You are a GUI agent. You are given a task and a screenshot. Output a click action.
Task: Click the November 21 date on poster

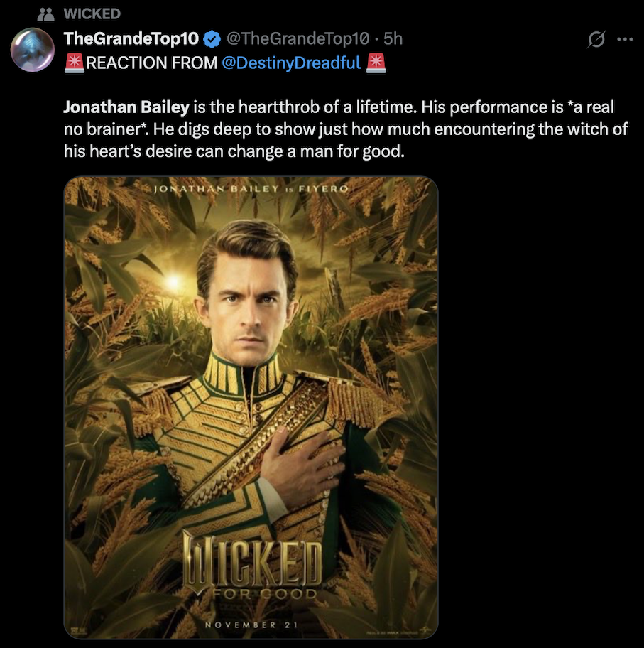pyautogui.click(x=251, y=625)
